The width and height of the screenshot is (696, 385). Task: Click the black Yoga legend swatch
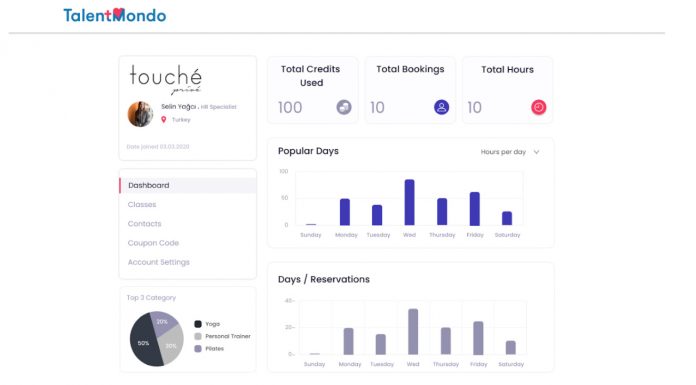point(198,324)
